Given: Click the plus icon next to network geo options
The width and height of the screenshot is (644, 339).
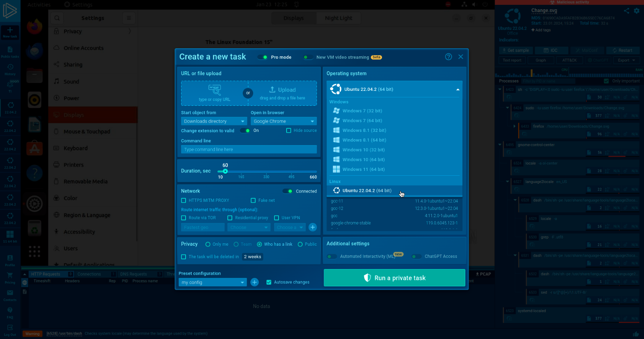Looking at the screenshot, I should 312,227.
